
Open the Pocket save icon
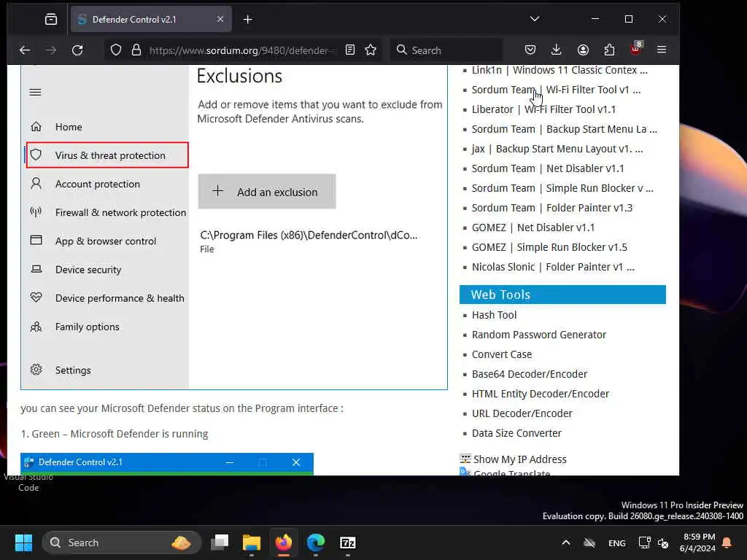(x=530, y=50)
